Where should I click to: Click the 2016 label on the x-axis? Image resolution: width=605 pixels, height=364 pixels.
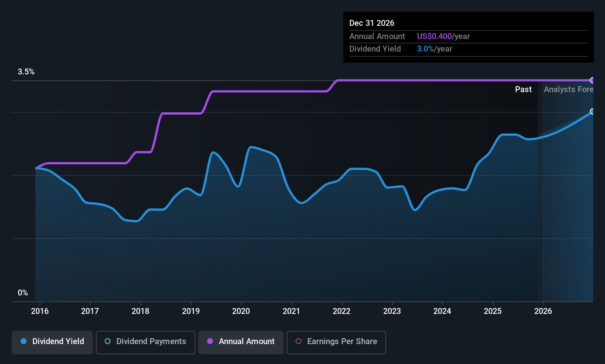40,311
